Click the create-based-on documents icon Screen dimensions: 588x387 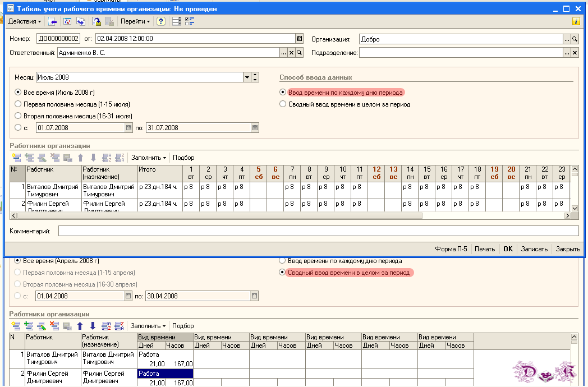coord(81,21)
